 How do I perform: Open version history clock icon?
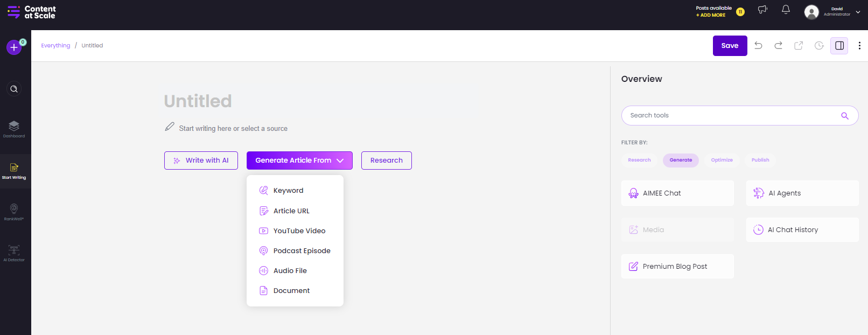819,46
